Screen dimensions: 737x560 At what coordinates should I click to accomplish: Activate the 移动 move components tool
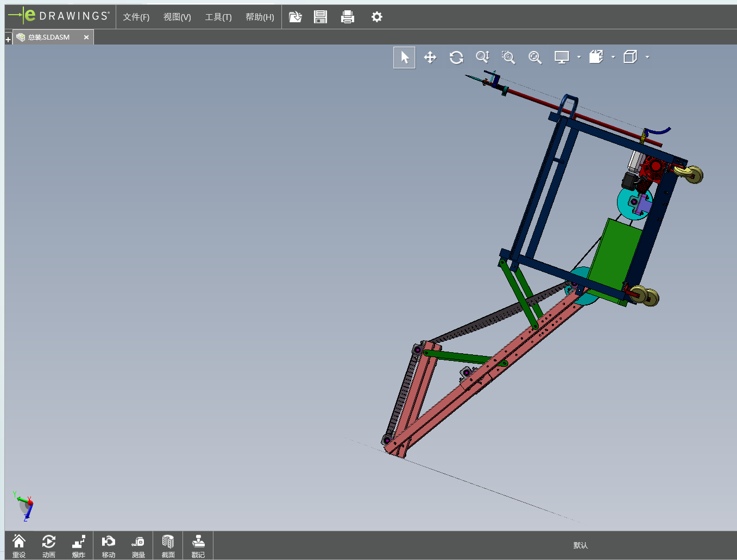tap(109, 546)
